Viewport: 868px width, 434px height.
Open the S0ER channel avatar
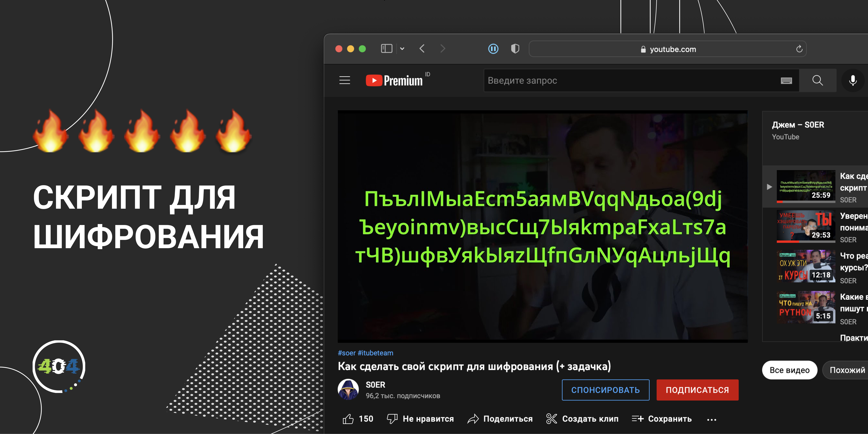pos(348,390)
